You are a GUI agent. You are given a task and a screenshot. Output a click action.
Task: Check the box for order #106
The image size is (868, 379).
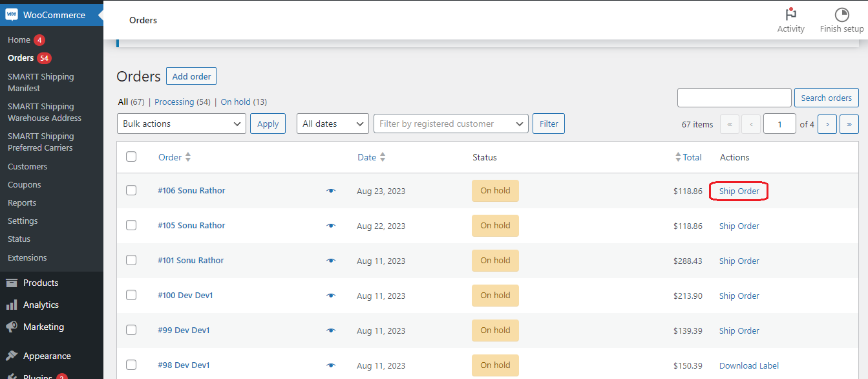coord(131,190)
